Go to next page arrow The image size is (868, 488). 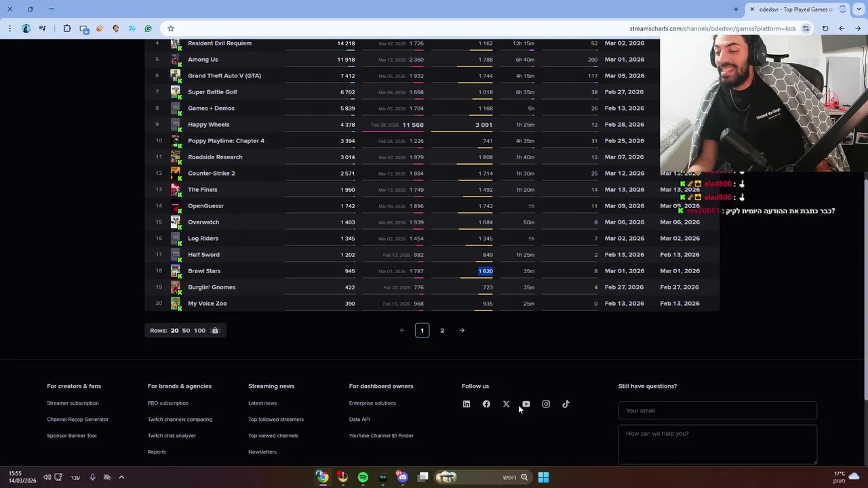tap(462, 331)
